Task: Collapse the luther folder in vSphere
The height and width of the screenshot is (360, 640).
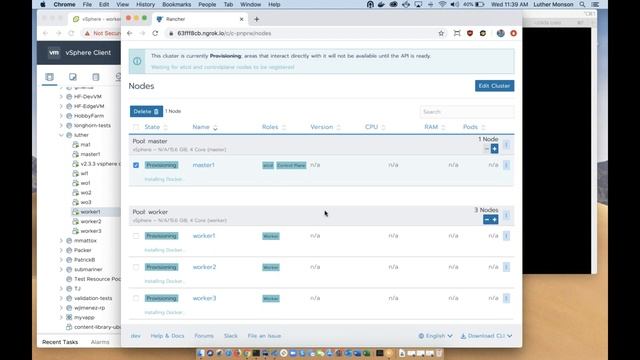Action: coord(61,135)
